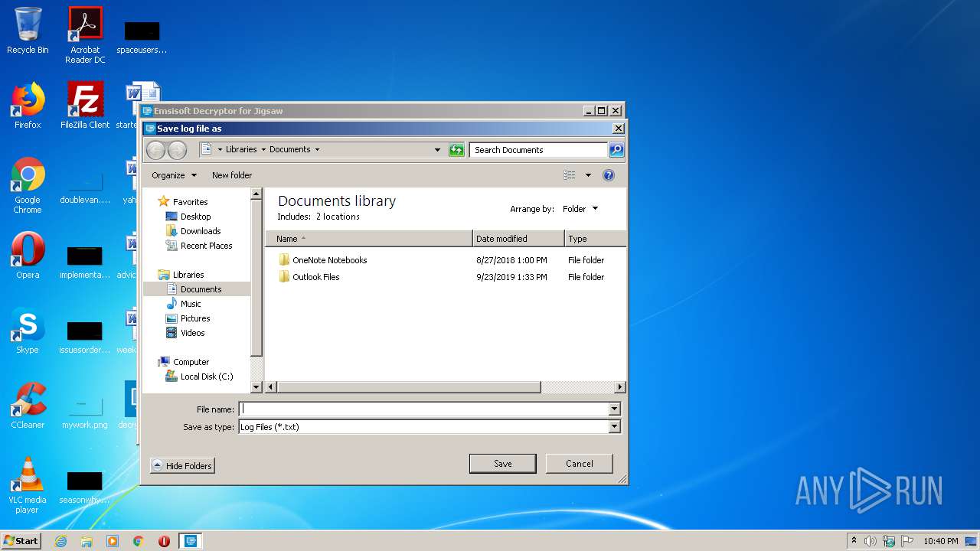
Task: Change view using the view mode icon
Action: click(570, 175)
